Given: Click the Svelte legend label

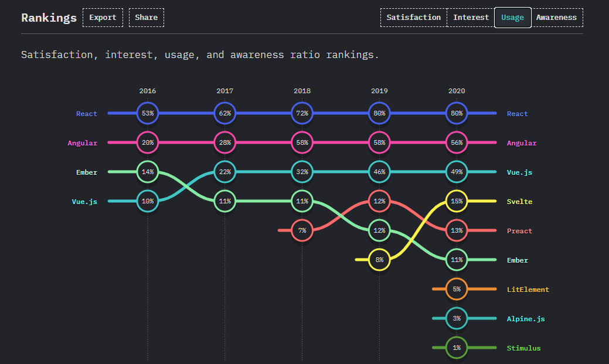Looking at the screenshot, I should 520,202.
